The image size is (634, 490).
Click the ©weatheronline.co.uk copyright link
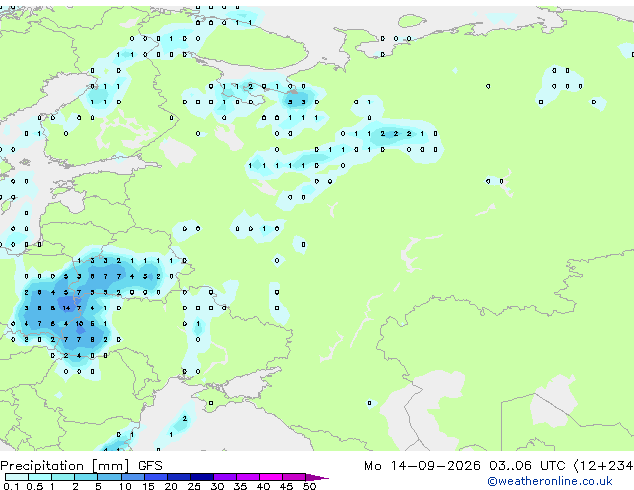tap(550, 481)
